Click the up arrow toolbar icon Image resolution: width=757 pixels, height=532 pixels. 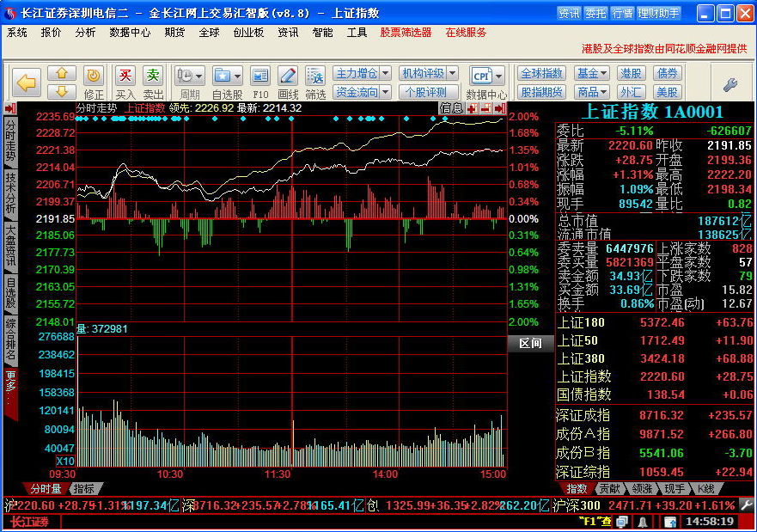pyautogui.click(x=62, y=73)
